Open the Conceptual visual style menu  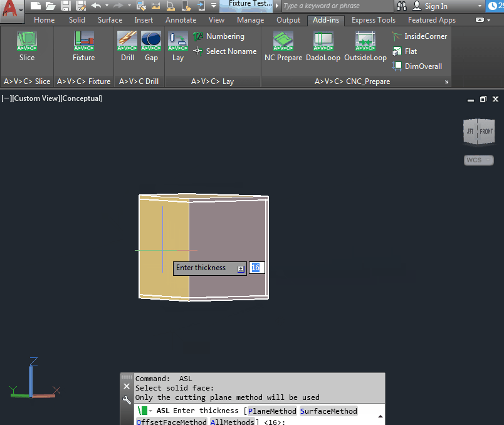pos(81,98)
